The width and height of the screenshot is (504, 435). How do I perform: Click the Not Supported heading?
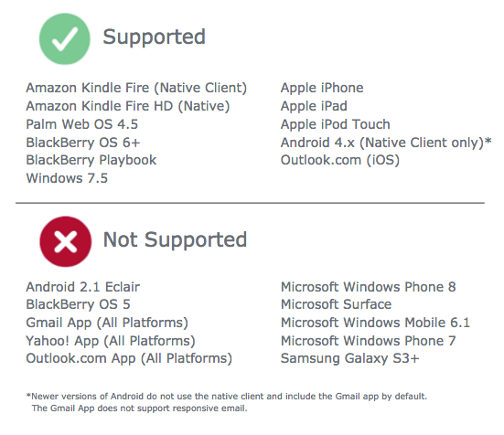175,240
